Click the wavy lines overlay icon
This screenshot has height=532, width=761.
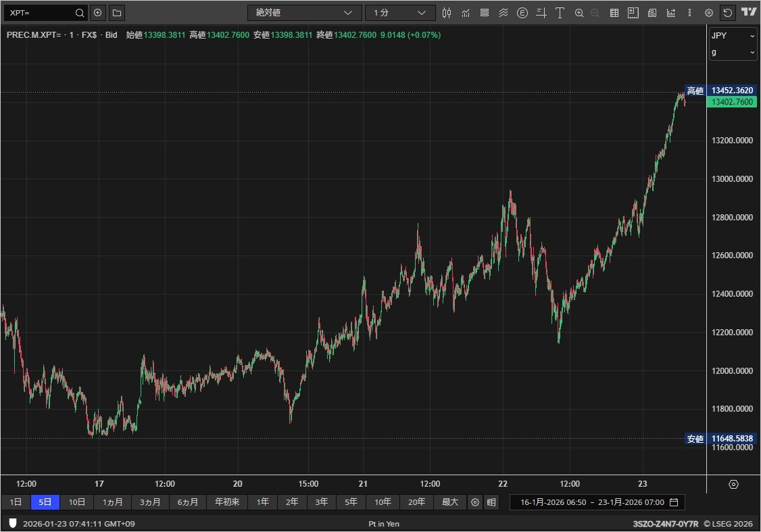(504, 13)
